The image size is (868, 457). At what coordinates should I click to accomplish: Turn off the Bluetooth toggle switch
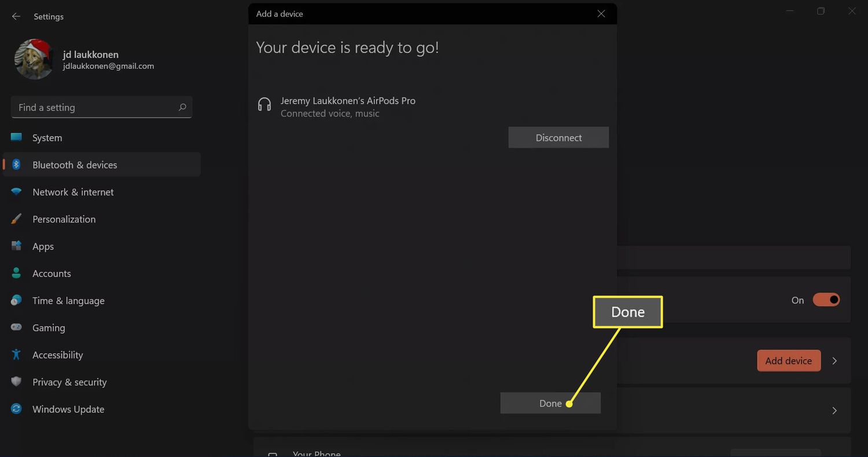pyautogui.click(x=826, y=300)
